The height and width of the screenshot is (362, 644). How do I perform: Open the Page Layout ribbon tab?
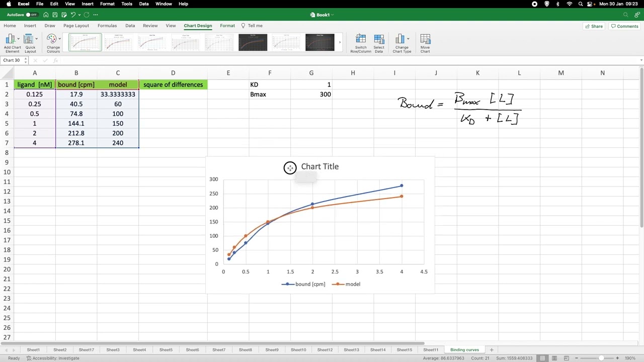pos(76,26)
